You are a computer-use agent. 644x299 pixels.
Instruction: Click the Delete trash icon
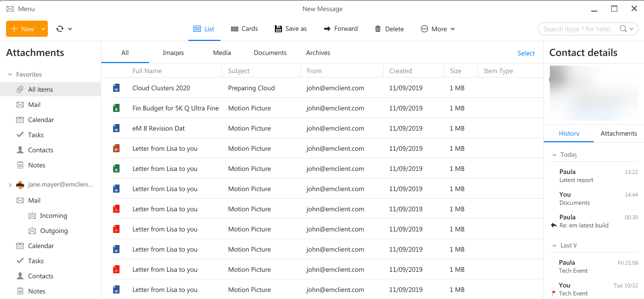[x=378, y=29]
